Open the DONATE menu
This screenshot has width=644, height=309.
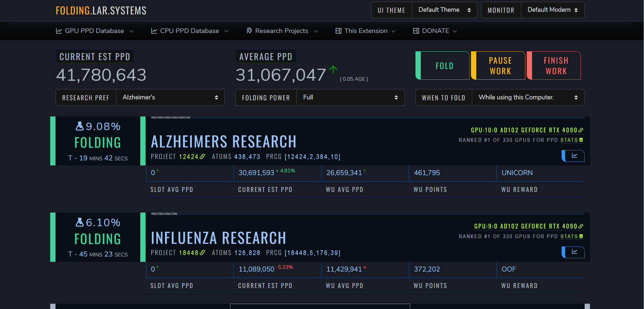(435, 31)
